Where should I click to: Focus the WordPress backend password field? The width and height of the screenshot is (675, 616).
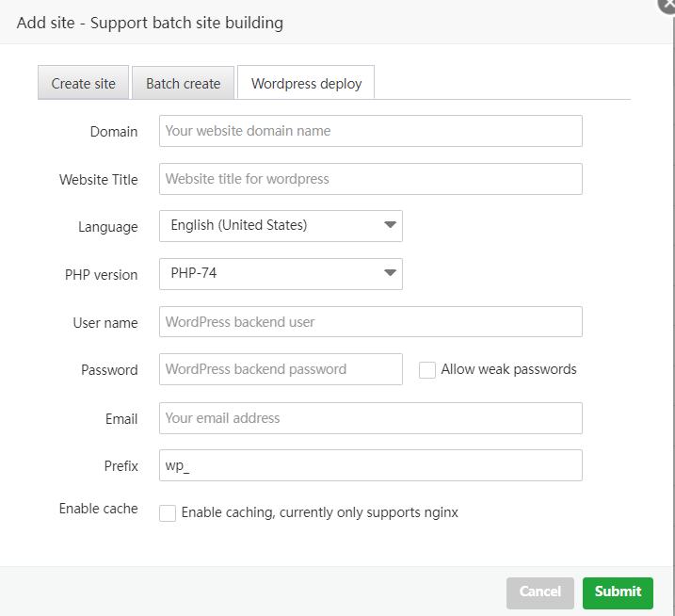click(281, 369)
